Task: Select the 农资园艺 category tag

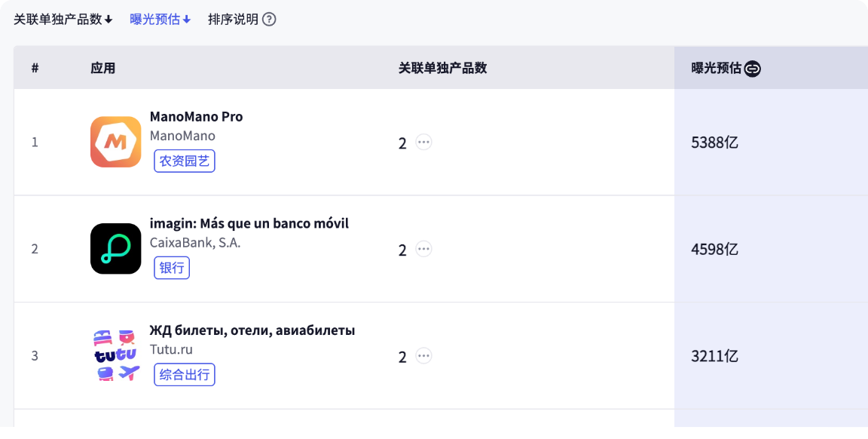Action: tap(185, 161)
